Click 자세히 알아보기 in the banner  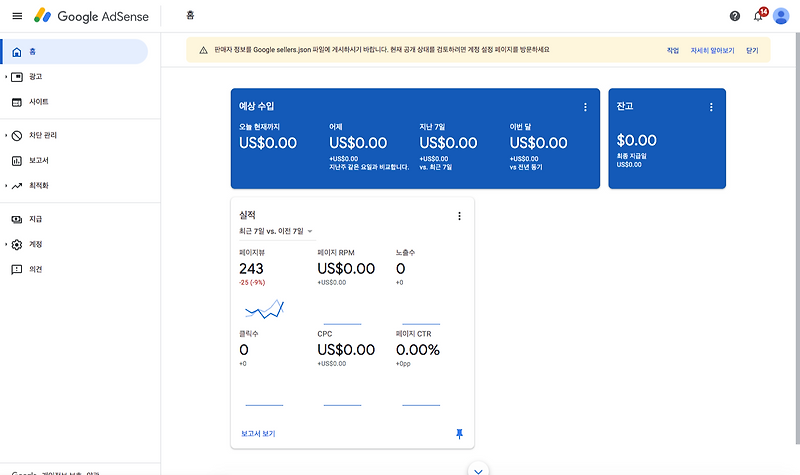(x=712, y=51)
